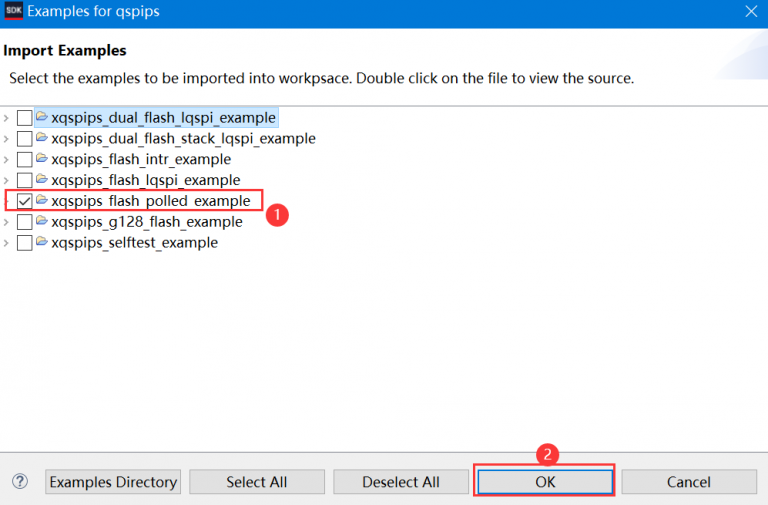
Task: Click the SDK icon in title bar
Action: pos(13,12)
